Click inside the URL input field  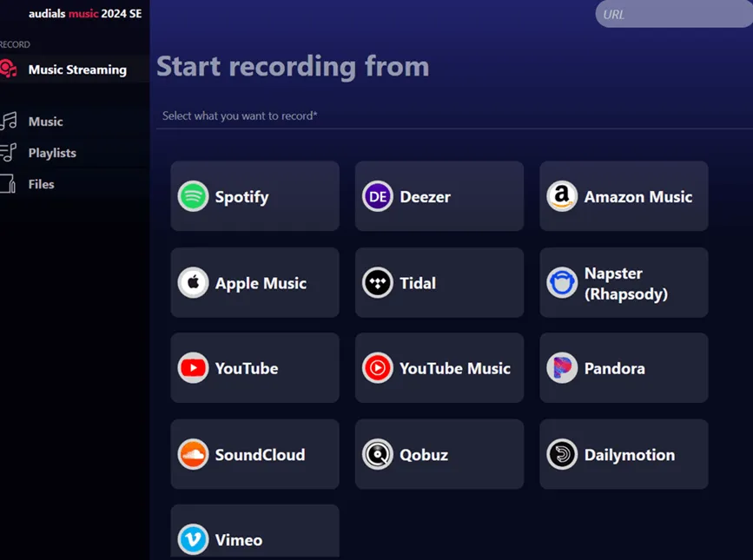click(677, 14)
